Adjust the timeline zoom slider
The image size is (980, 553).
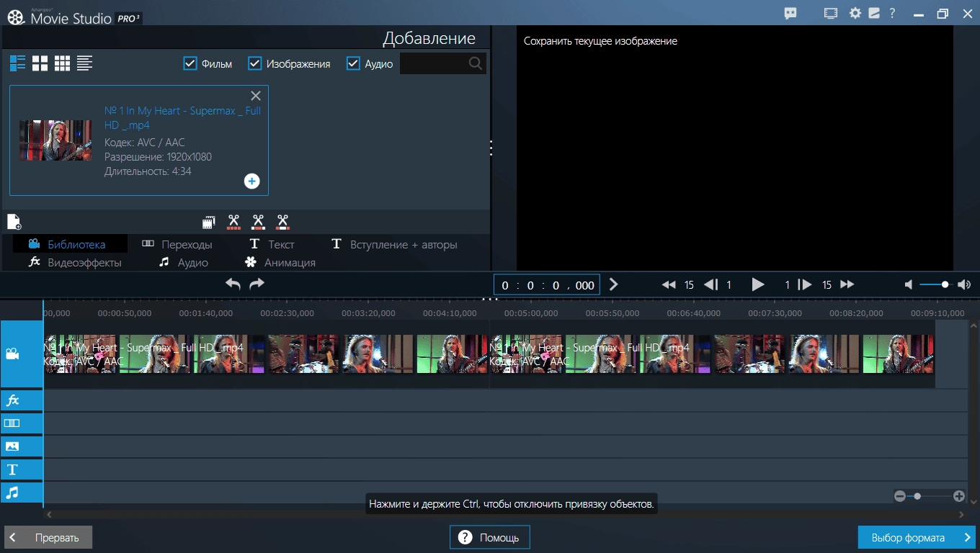coord(930,496)
